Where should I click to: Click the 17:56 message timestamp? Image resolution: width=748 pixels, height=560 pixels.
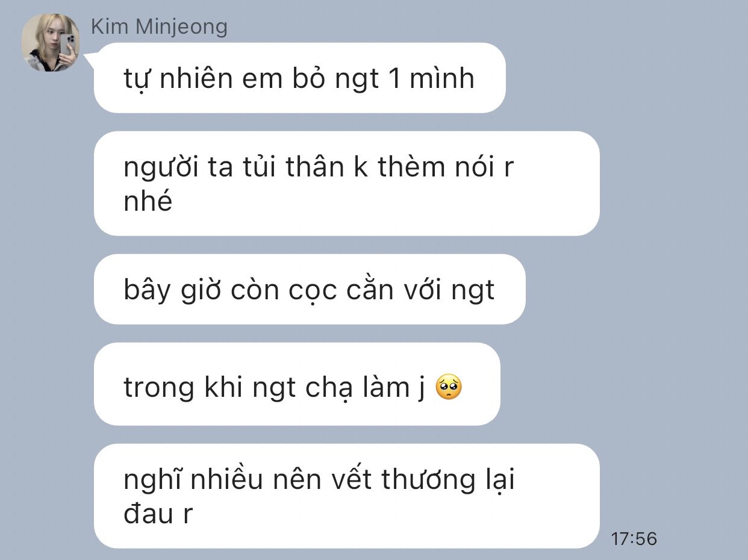pos(634,538)
